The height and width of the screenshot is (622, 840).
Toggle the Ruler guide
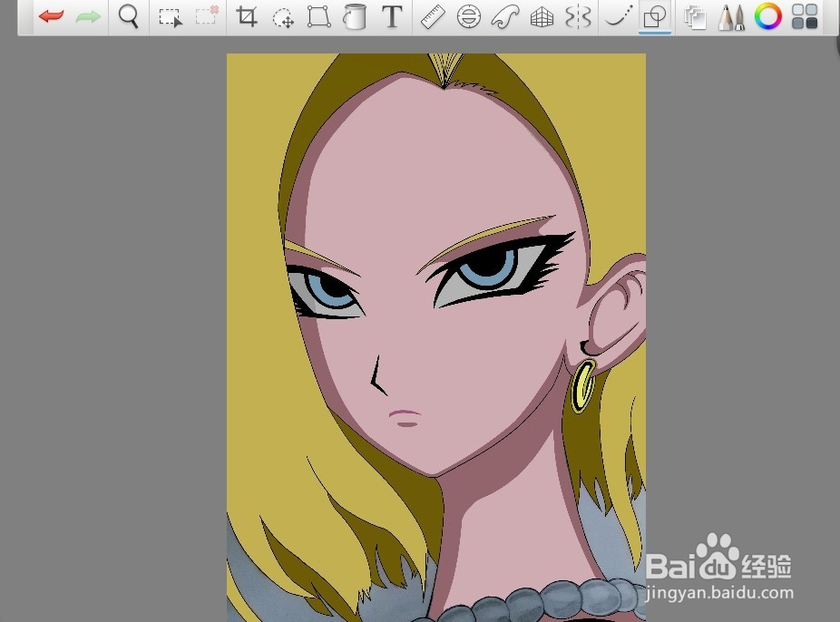tap(433, 16)
